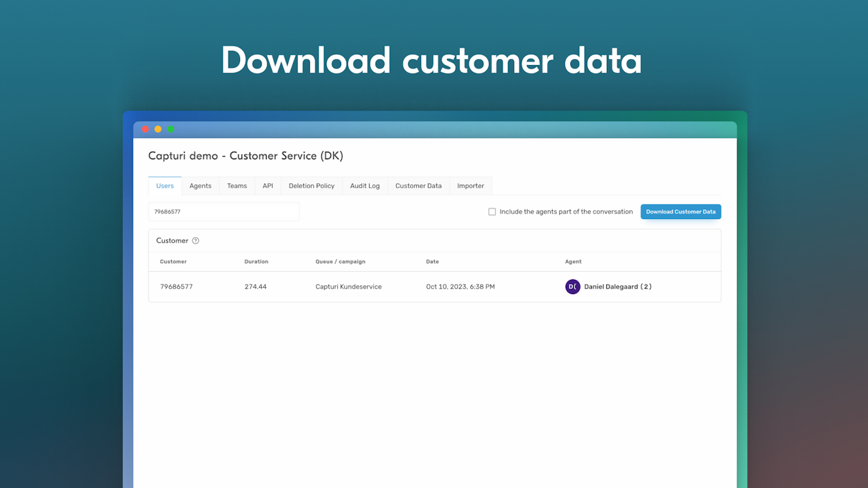Select customer number 79686577 in the table row
This screenshot has width=868, height=488.
pos(176,287)
